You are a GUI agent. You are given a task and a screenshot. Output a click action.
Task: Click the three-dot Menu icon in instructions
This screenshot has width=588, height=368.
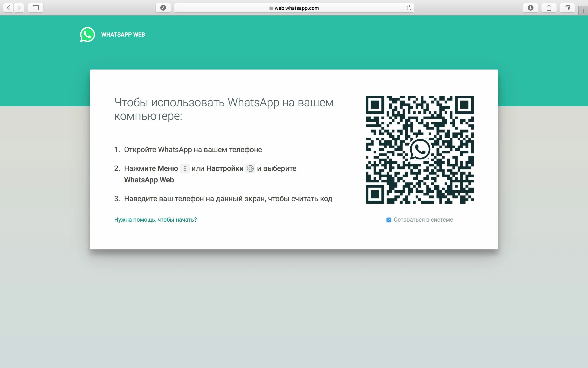tap(185, 168)
